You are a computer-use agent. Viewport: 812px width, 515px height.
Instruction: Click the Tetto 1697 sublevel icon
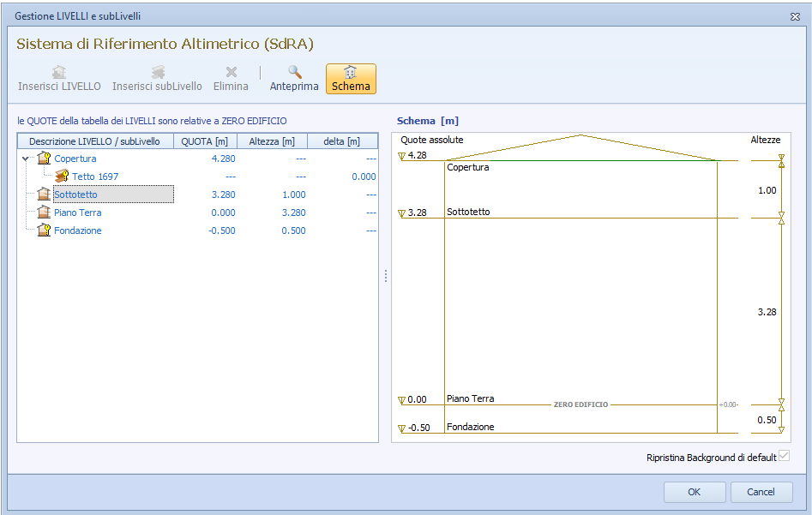coord(62,177)
